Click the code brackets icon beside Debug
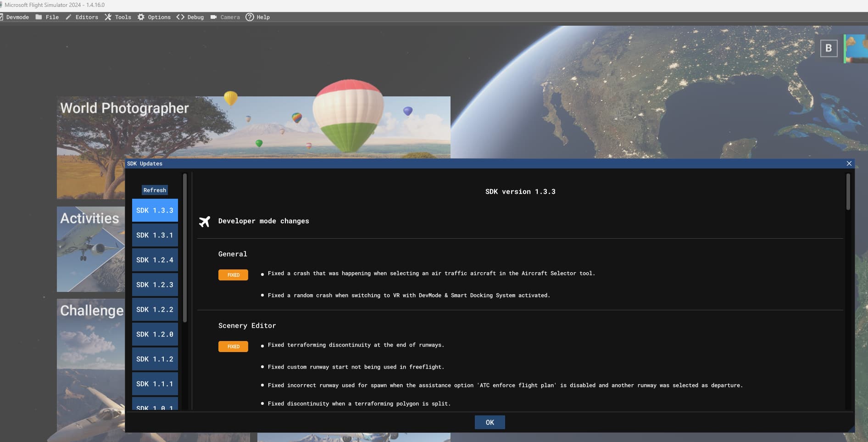 click(x=180, y=17)
